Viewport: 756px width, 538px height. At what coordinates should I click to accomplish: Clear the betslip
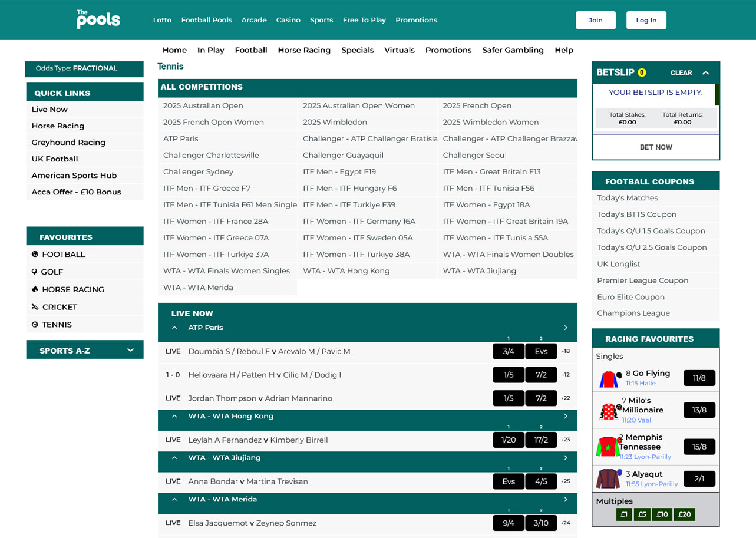681,73
